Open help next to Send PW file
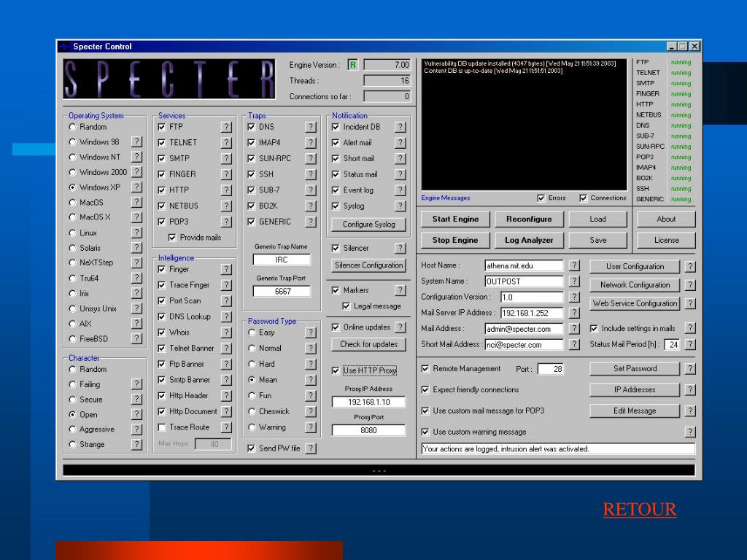747x560 pixels. coord(311,448)
